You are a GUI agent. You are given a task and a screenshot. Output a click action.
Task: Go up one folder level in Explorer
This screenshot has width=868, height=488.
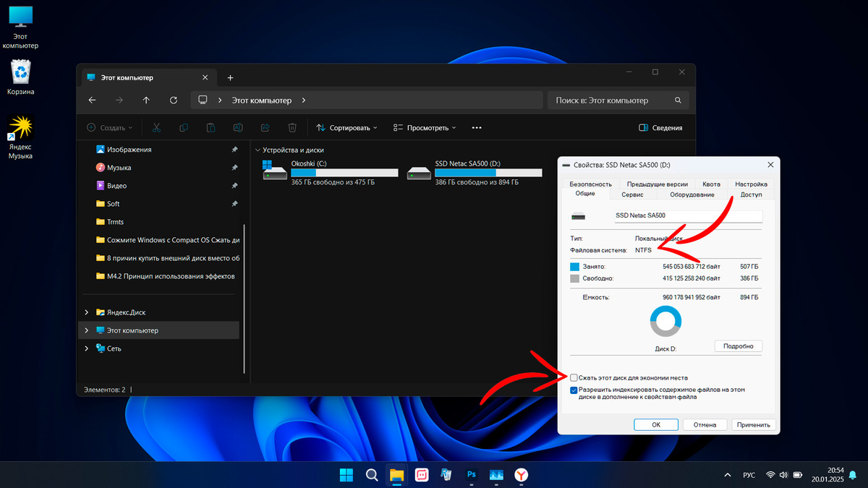coord(146,100)
